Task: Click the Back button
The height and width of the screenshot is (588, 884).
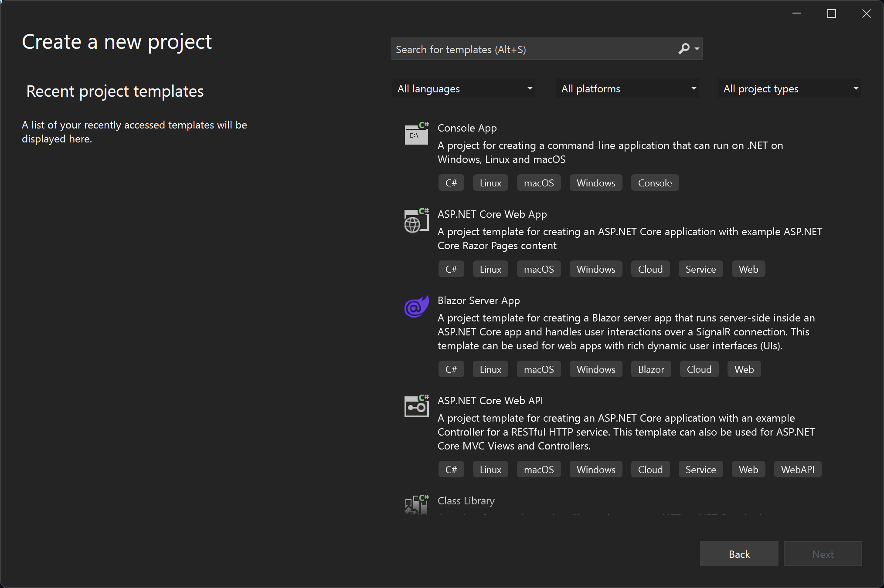Action: coord(739,554)
